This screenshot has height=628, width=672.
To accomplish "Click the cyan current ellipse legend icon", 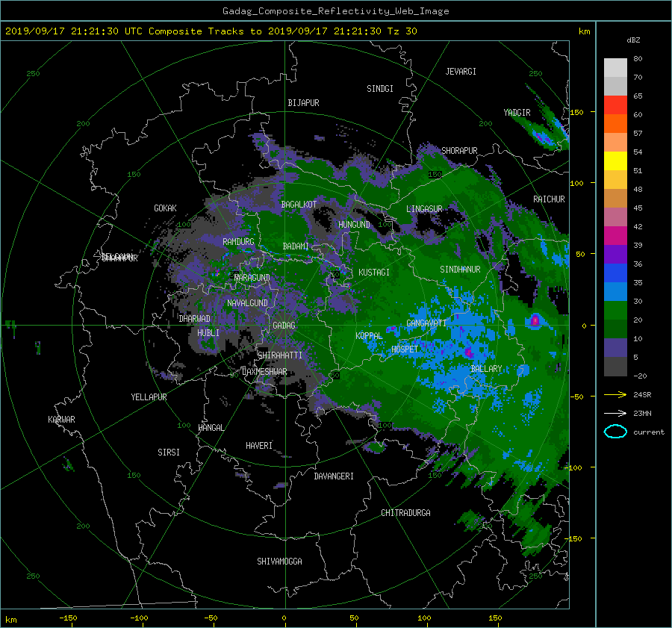I will coord(615,432).
